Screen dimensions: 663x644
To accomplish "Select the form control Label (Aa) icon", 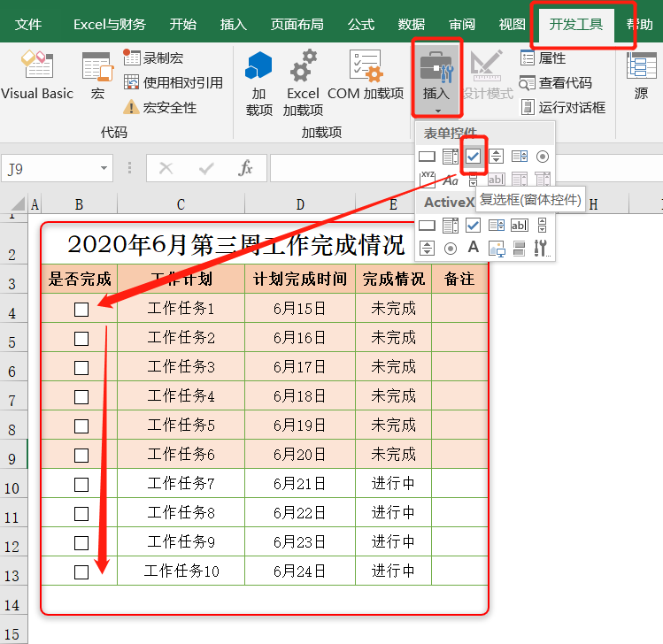I will tap(451, 180).
